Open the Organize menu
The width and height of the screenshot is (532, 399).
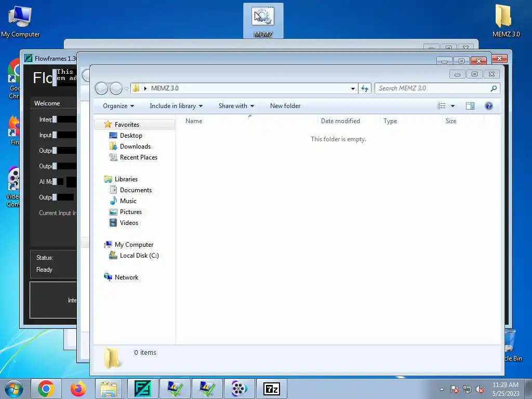coord(118,106)
